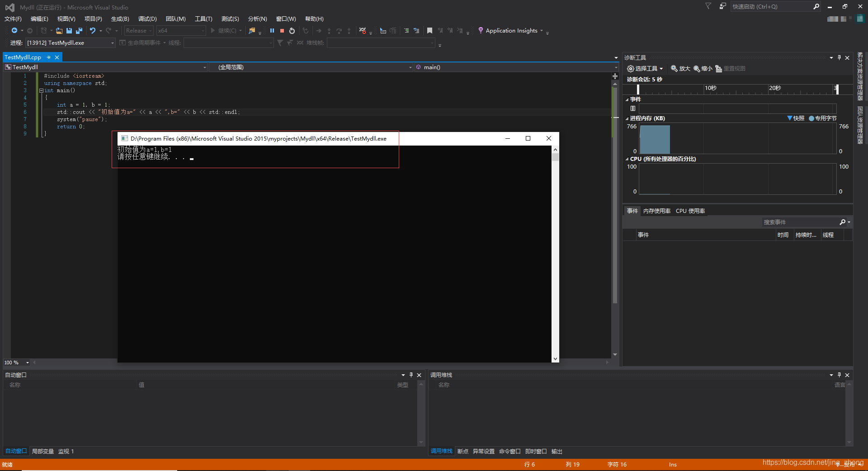Undo the last action with the undo arrow
This screenshot has width=868, height=471.
93,30
